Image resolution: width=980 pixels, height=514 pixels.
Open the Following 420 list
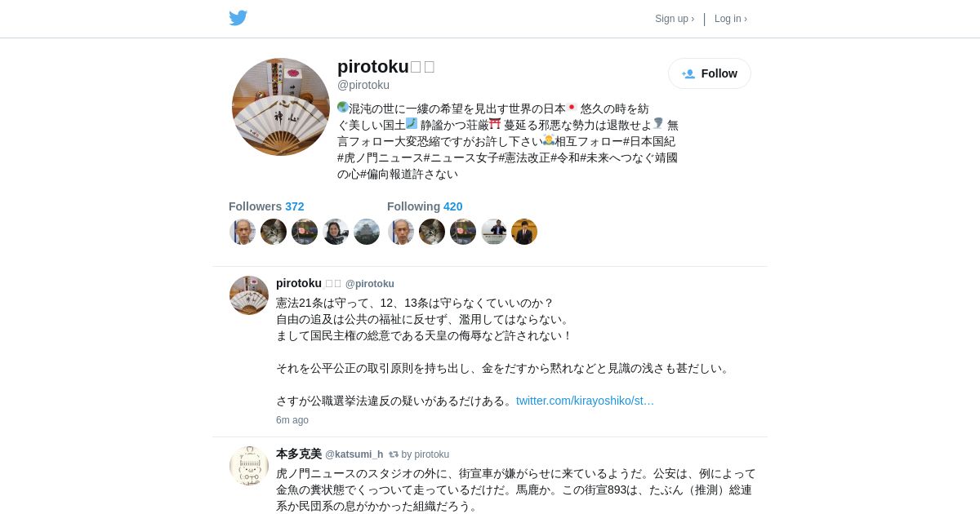(x=425, y=206)
